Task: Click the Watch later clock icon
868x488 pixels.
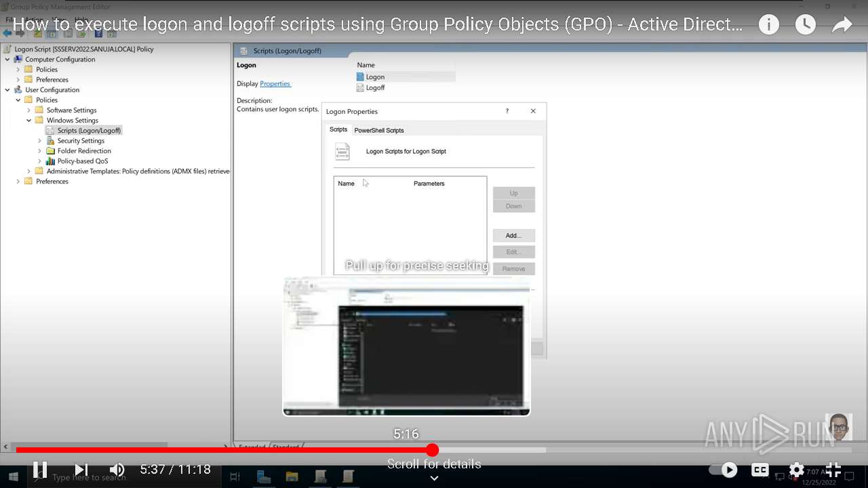Action: pos(805,25)
